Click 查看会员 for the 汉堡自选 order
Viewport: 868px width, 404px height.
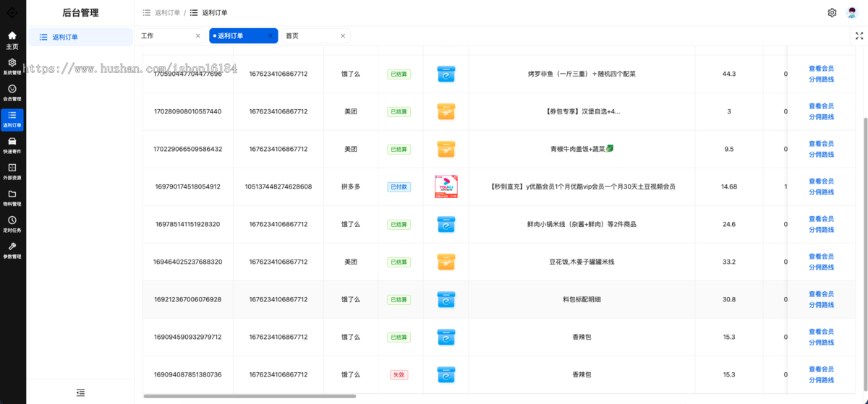pyautogui.click(x=821, y=106)
